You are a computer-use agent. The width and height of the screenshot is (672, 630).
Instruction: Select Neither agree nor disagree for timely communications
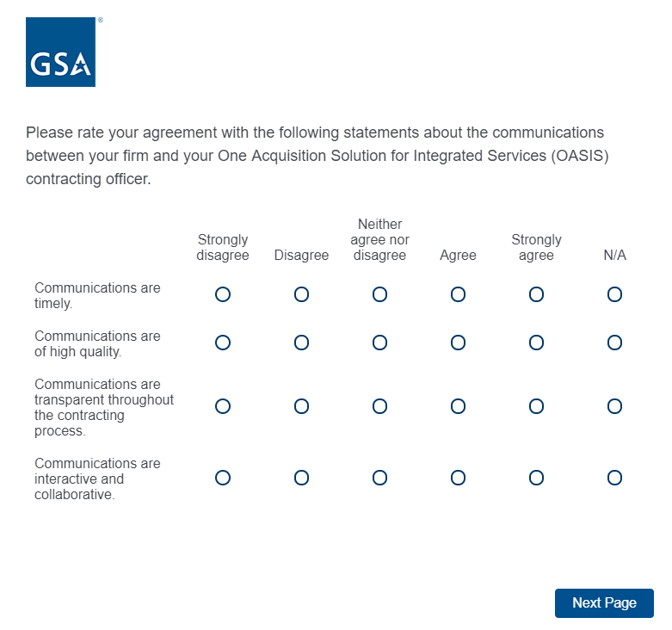379,294
